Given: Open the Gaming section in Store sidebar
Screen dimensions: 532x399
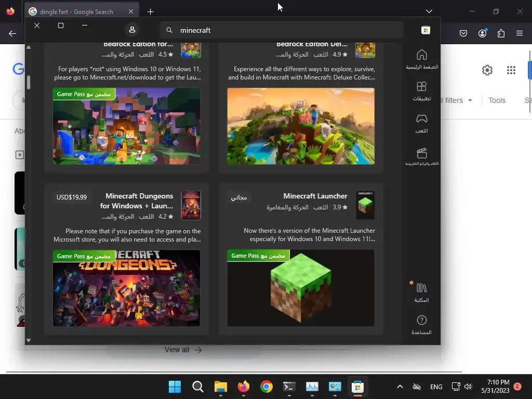Looking at the screenshot, I should pos(422,124).
